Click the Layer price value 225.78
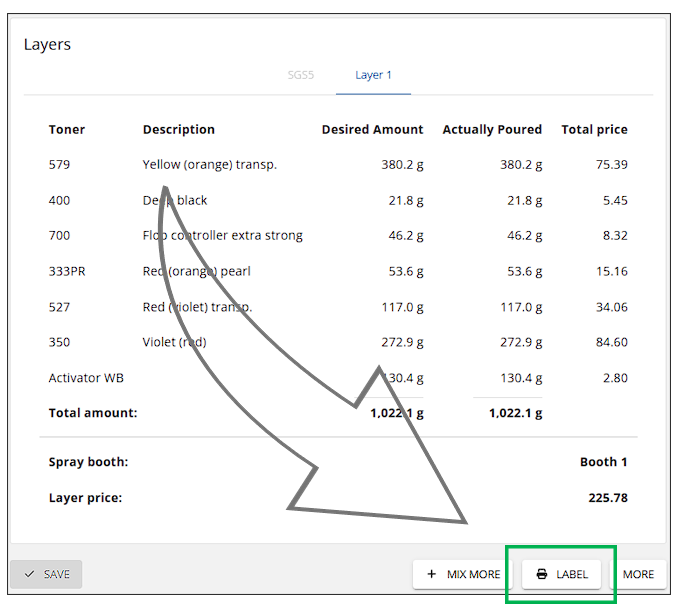This screenshot has height=611, width=685. click(608, 498)
